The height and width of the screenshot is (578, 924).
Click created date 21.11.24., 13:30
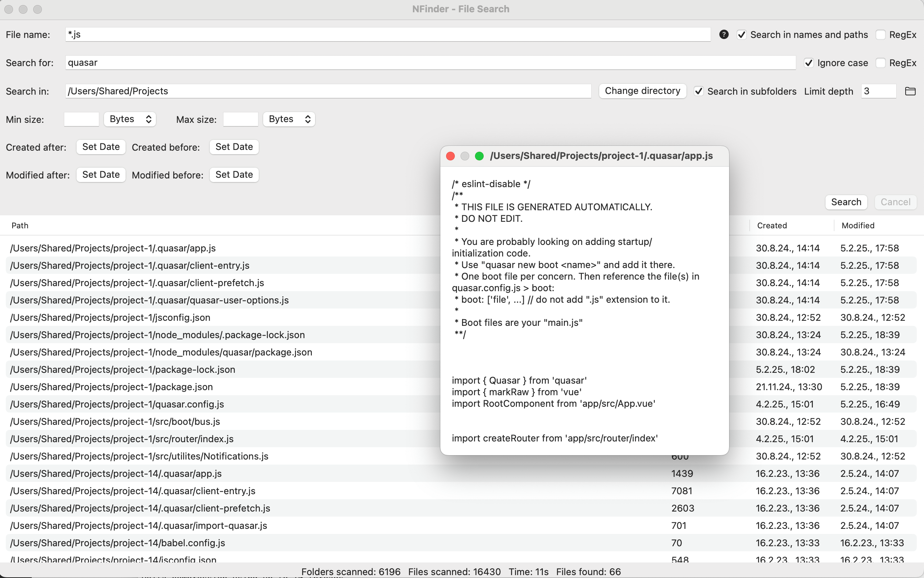point(789,387)
